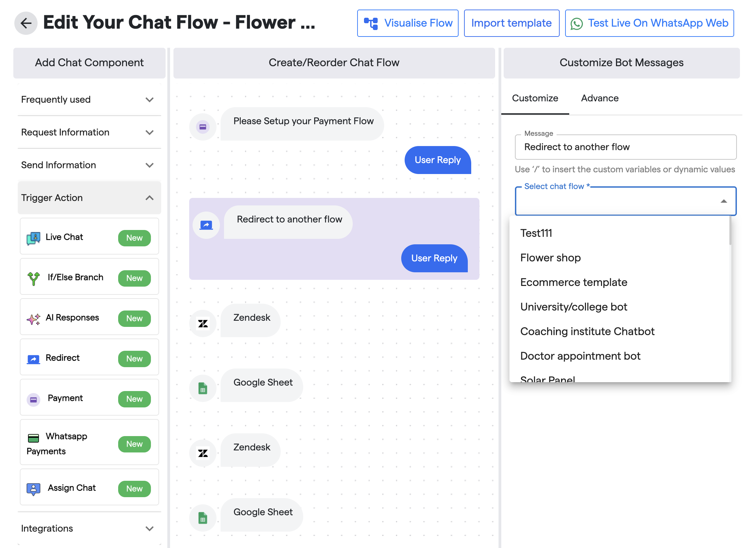Click the Whatsapp Payments card icon
This screenshot has height=548, width=756.
[x=33, y=438]
